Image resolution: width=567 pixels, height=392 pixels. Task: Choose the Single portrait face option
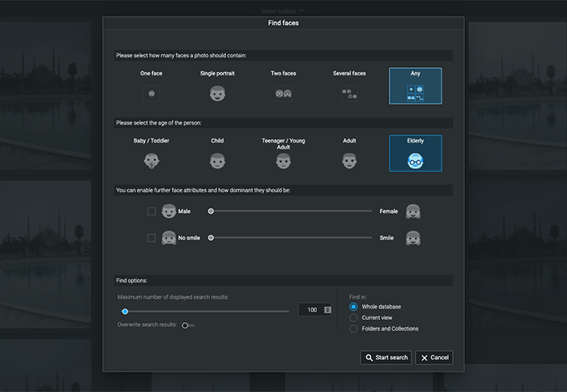point(217,93)
